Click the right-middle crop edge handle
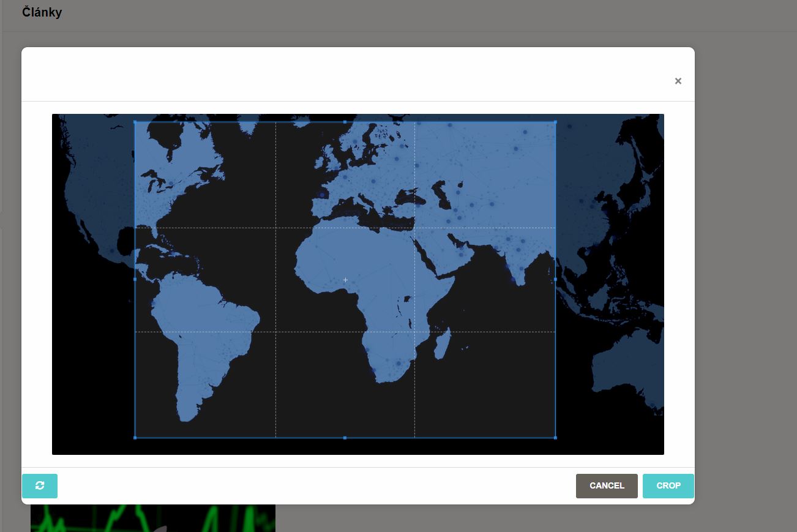 point(555,279)
